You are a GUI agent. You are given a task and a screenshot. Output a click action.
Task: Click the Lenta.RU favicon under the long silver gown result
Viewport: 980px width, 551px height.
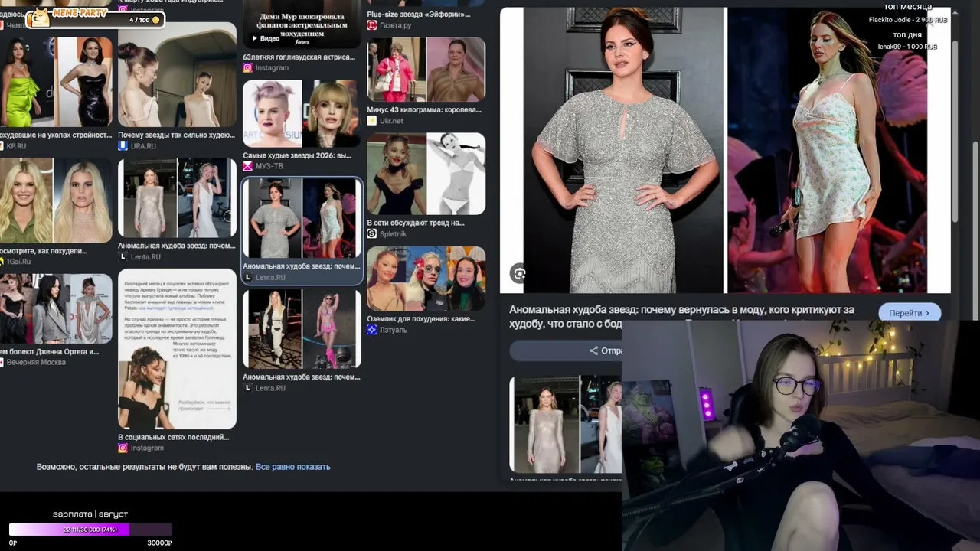tap(122, 257)
